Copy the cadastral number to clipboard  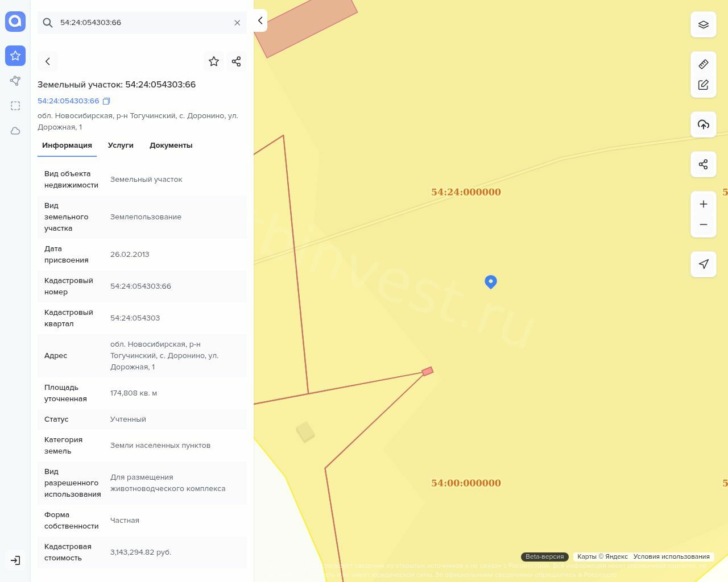pos(106,101)
